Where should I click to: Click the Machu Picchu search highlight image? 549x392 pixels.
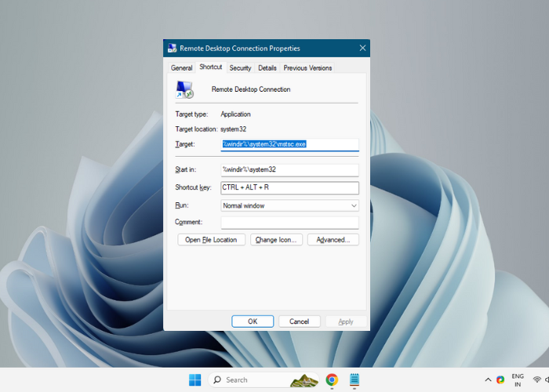[x=304, y=380]
